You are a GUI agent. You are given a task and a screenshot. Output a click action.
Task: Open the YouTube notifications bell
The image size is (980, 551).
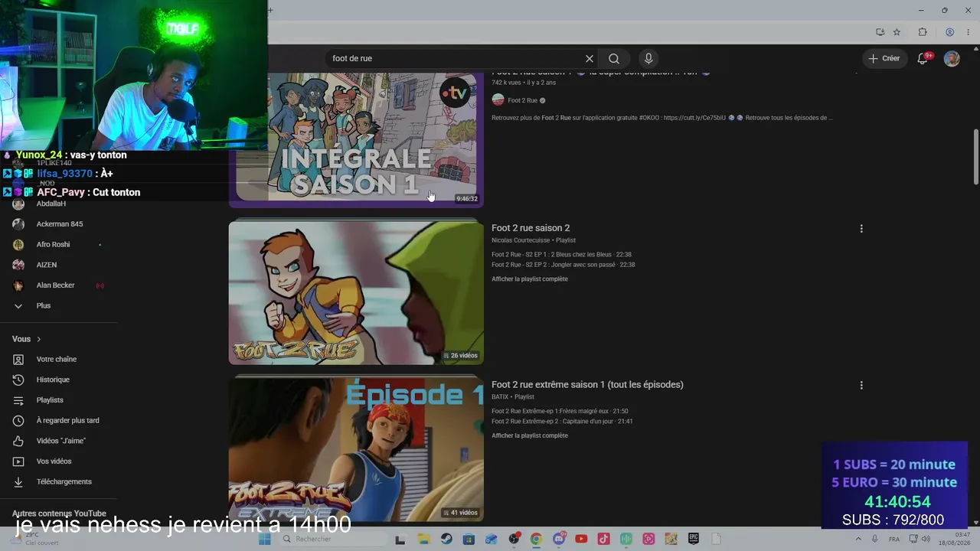point(923,59)
